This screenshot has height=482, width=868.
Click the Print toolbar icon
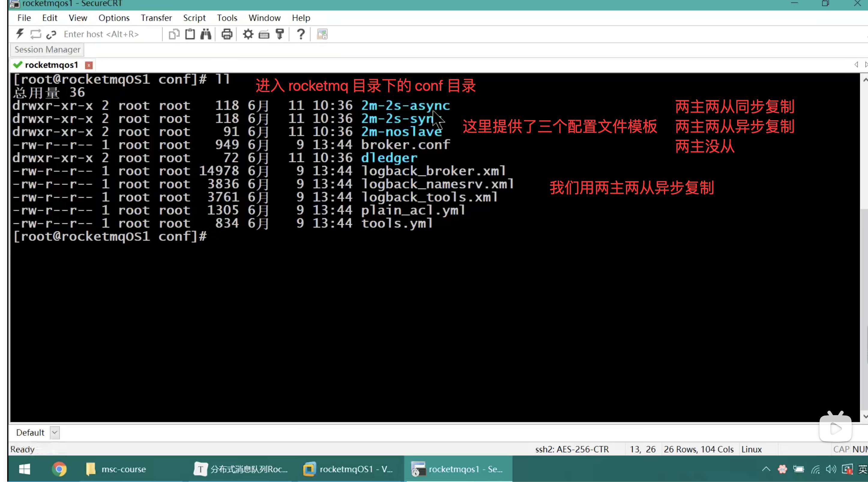click(227, 34)
